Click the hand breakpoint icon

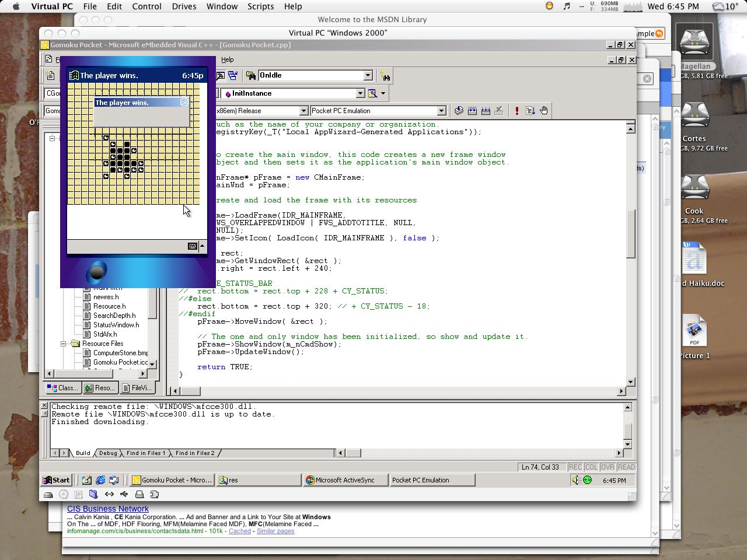coord(544,111)
